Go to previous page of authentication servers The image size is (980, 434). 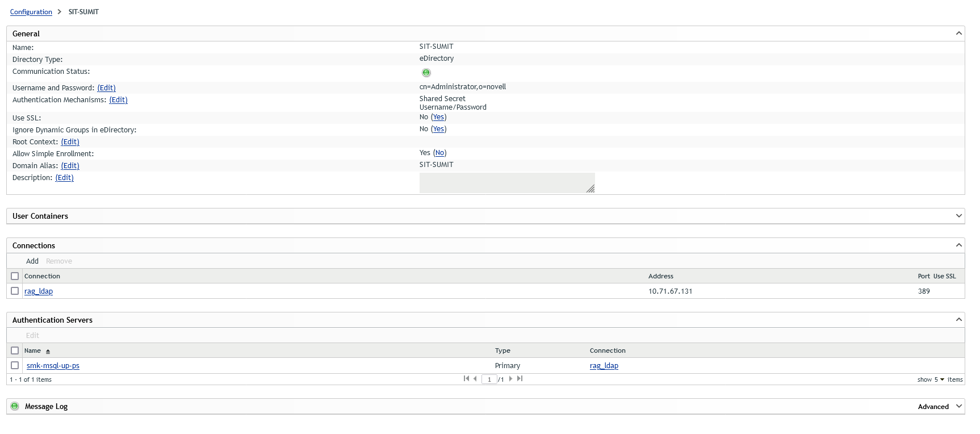pos(475,379)
